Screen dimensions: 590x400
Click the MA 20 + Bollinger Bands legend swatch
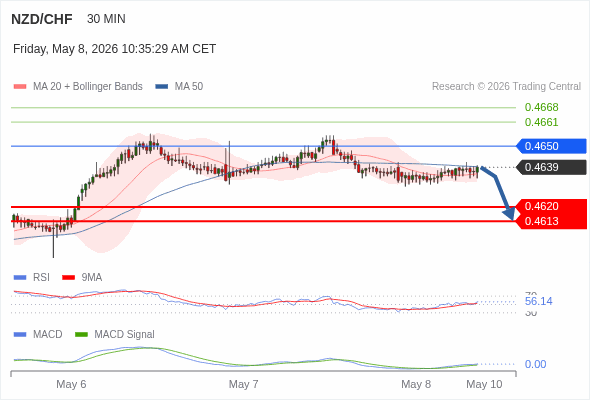(x=20, y=87)
